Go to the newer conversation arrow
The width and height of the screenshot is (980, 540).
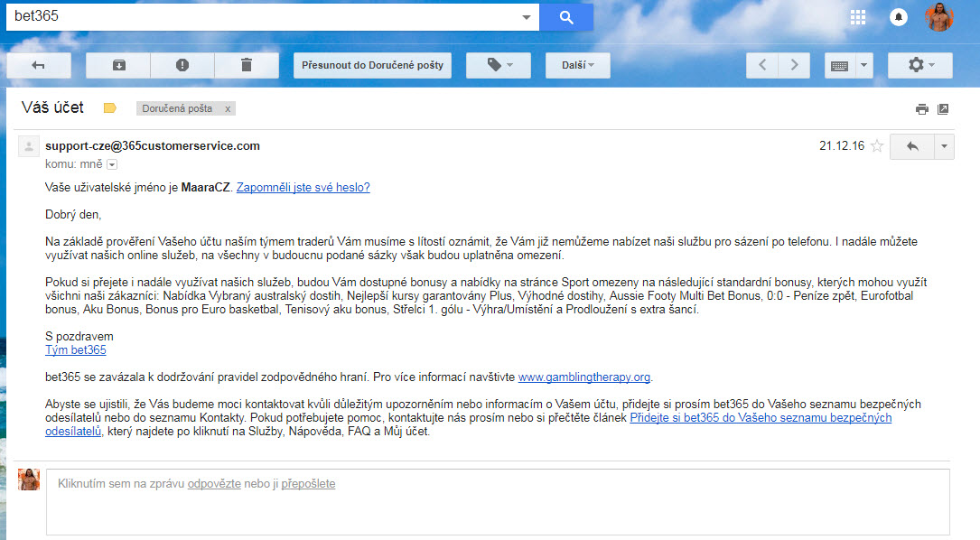(762, 65)
